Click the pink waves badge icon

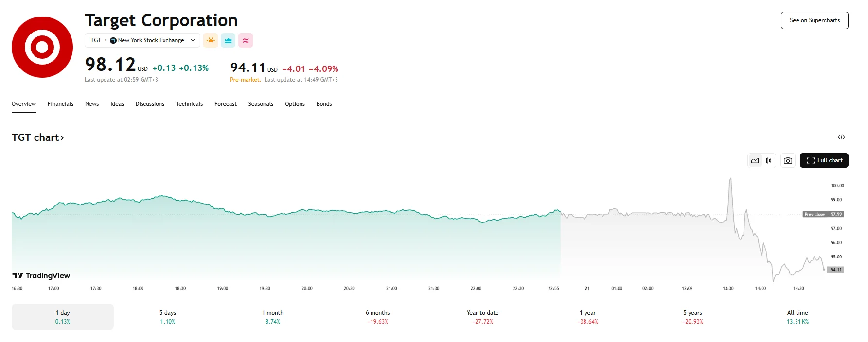click(246, 40)
